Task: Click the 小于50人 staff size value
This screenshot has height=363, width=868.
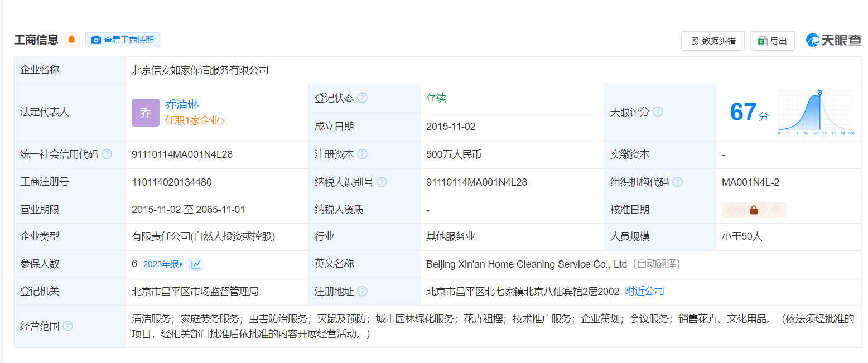Action: (x=742, y=236)
